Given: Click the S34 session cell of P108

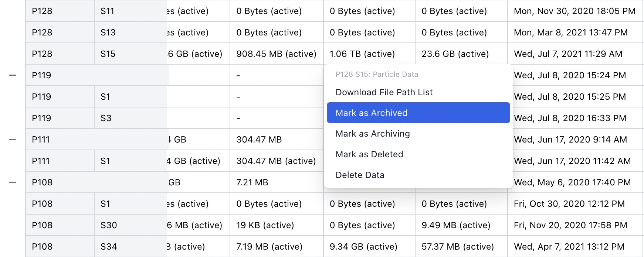Looking at the screenshot, I should (108, 247).
